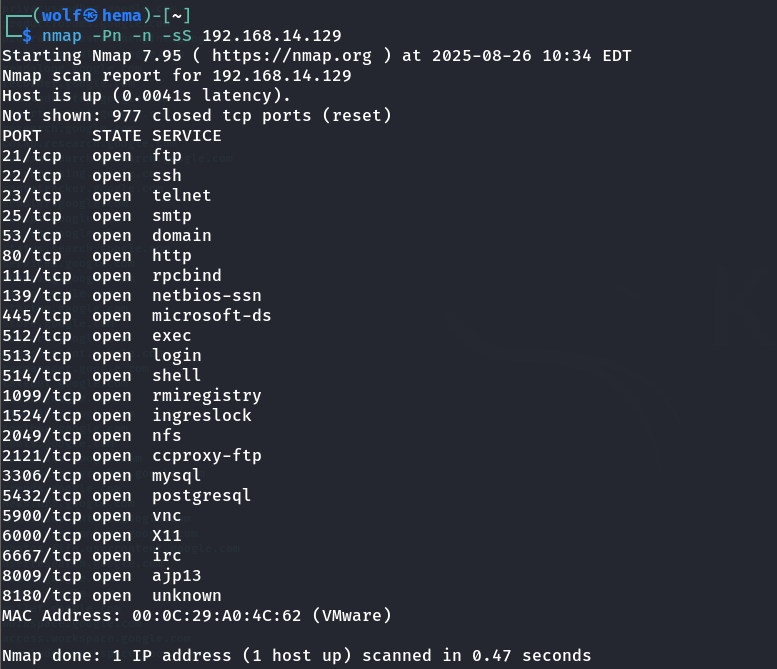Click the 5900/tcp vnc row
The height and width of the screenshot is (669, 777).
[92, 516]
